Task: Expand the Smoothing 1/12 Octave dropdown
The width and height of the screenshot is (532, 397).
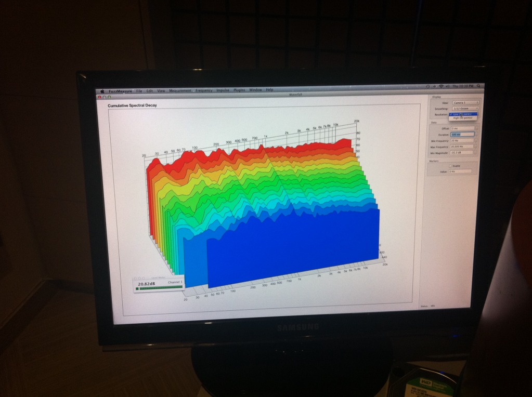Action: pos(464,109)
